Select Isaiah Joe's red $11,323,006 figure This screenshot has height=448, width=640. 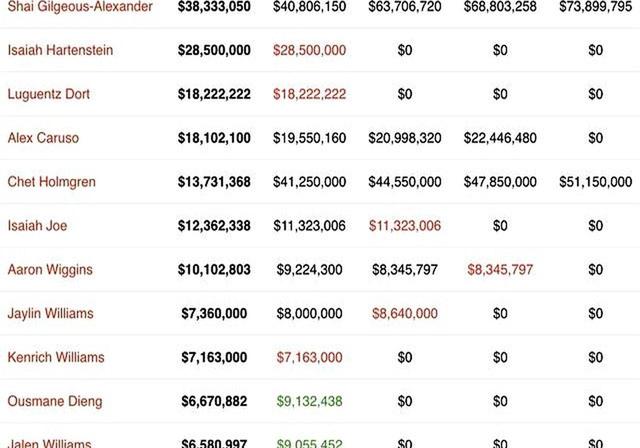tap(405, 226)
